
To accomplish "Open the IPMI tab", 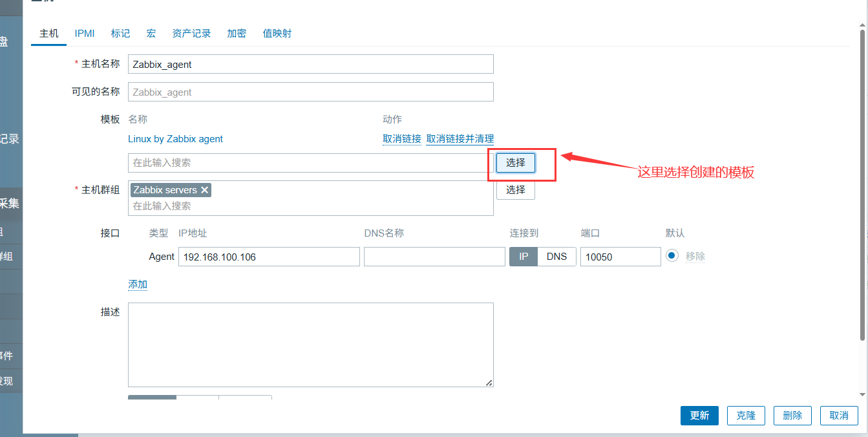I will tap(85, 34).
